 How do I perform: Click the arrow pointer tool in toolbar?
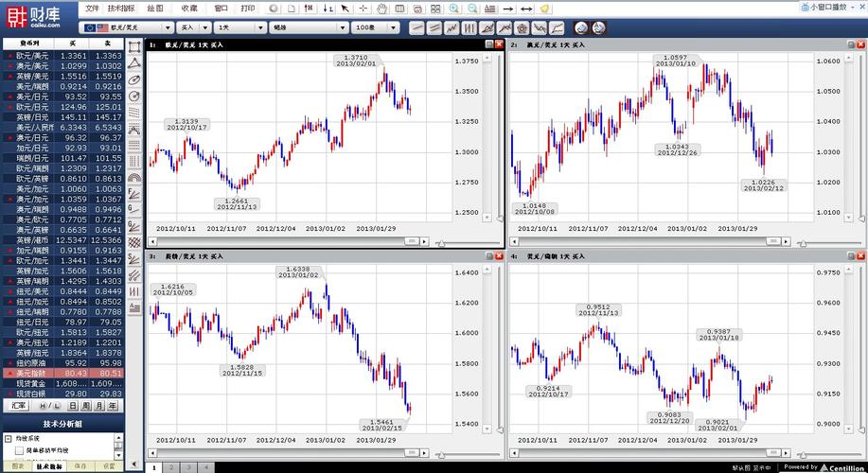[x=345, y=9]
